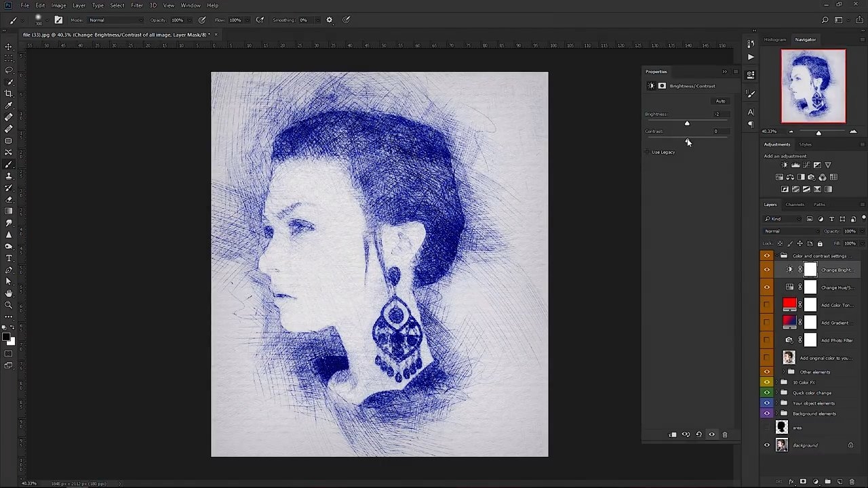Select the Zoom tool
Screen dimensions: 868x488
(9, 305)
